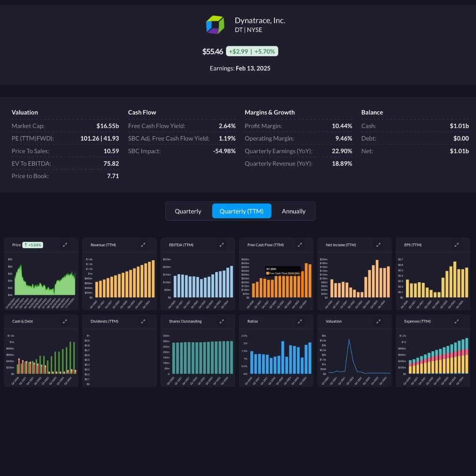Expand the EBITDA (TTM) chart
Viewport: 476px width, 476px height.
[x=222, y=245]
